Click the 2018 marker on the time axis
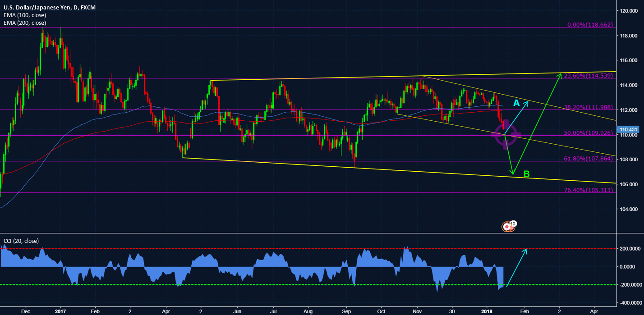Image resolution: width=644 pixels, height=315 pixels. (486, 311)
